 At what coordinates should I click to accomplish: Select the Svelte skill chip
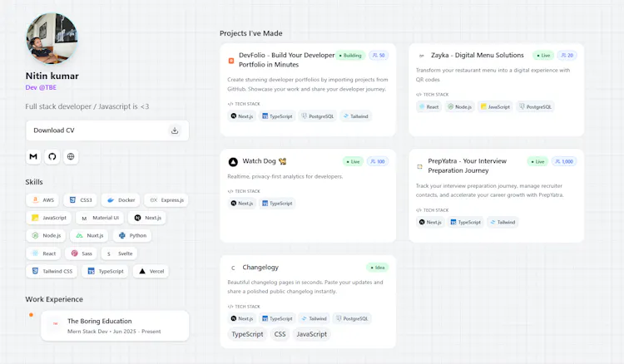(x=119, y=253)
